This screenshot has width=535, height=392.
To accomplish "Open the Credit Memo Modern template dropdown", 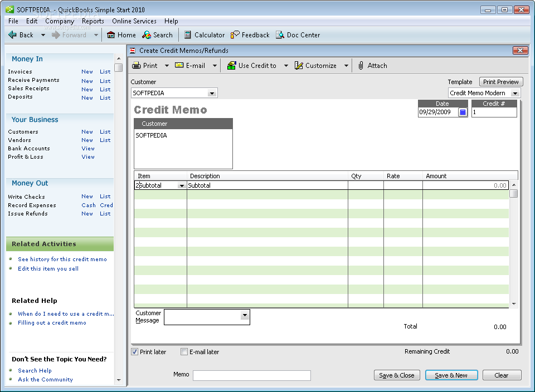I will 515,93.
